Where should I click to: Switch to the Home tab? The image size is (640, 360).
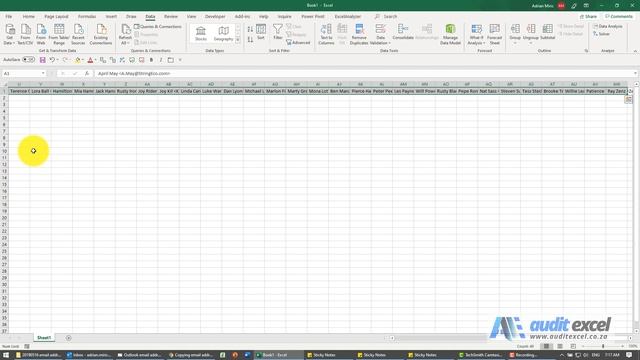click(x=29, y=17)
